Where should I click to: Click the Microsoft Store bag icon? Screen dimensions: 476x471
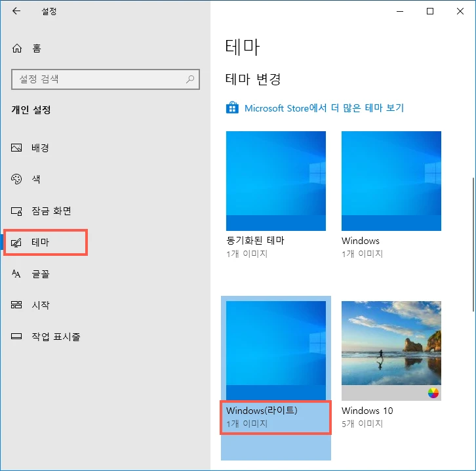pos(232,108)
